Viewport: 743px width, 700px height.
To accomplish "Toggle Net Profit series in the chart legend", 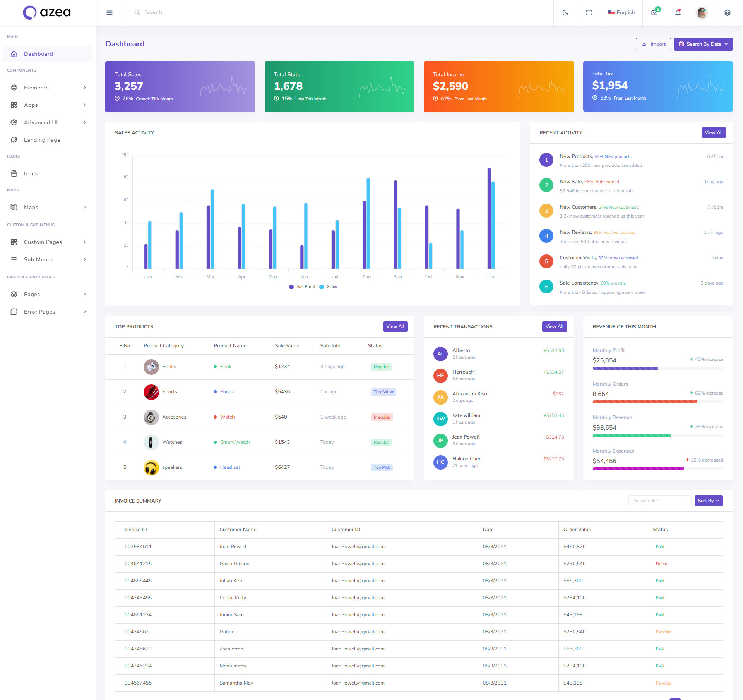I will [303, 287].
